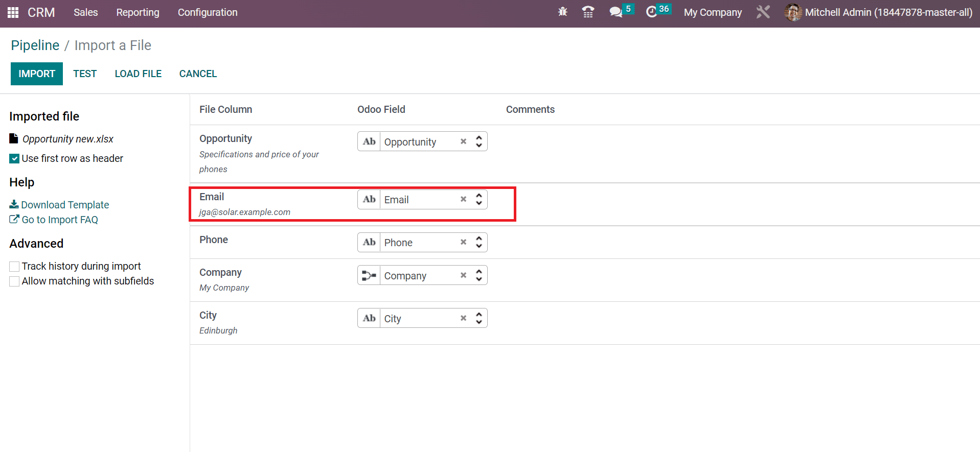Click the Ab type icon in Email field
The width and height of the screenshot is (980, 452).
point(369,199)
